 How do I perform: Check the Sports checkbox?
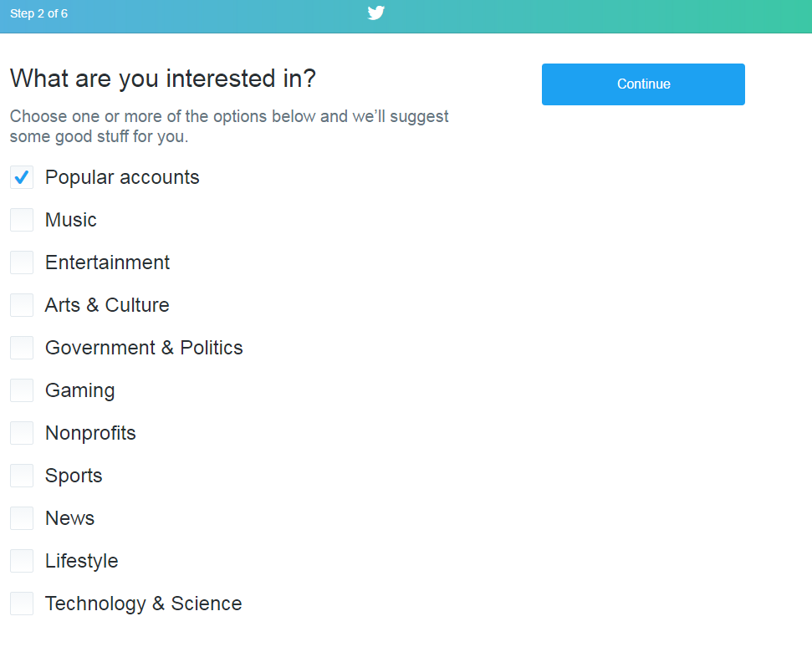click(x=22, y=476)
